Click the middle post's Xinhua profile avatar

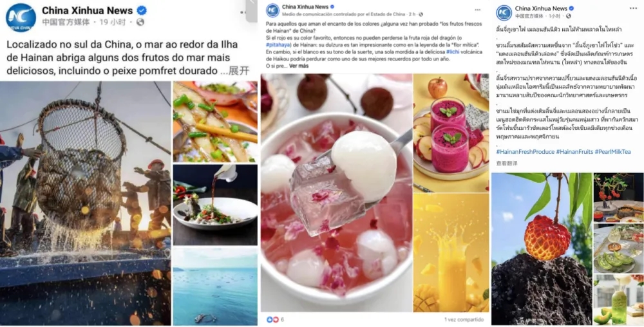click(x=272, y=10)
